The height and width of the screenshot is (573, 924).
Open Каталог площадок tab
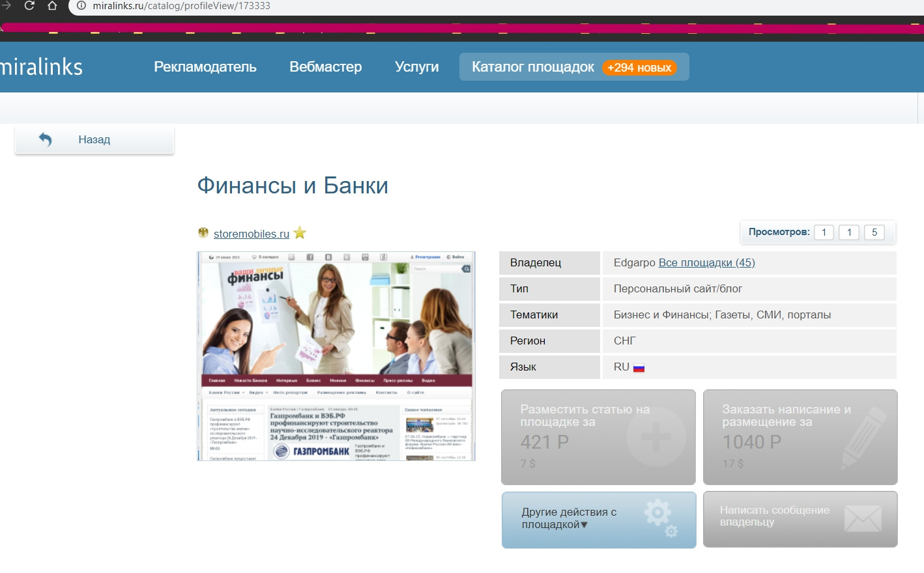[x=574, y=67]
